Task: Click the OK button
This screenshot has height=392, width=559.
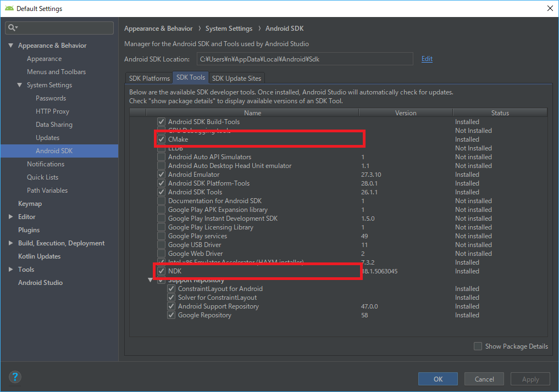Action: [x=438, y=379]
